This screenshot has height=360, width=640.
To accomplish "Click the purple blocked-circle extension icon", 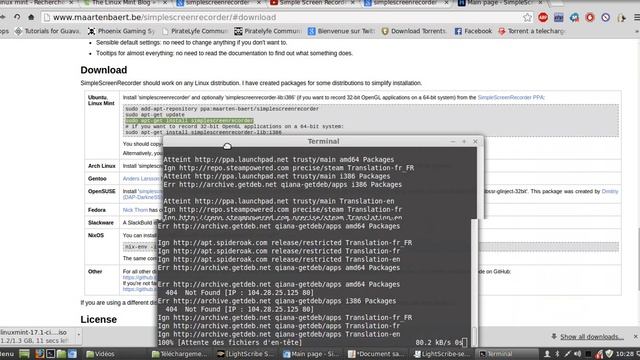I will (x=605, y=17).
